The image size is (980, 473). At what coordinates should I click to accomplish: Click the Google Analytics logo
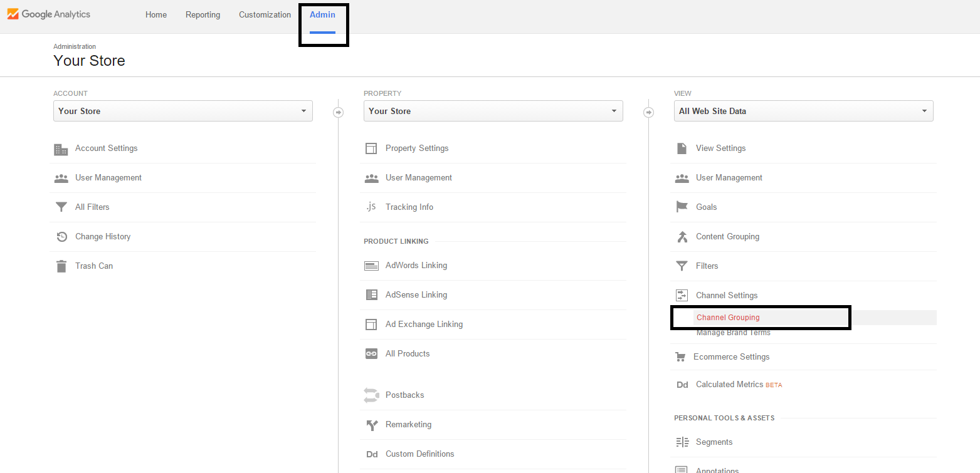click(49, 14)
